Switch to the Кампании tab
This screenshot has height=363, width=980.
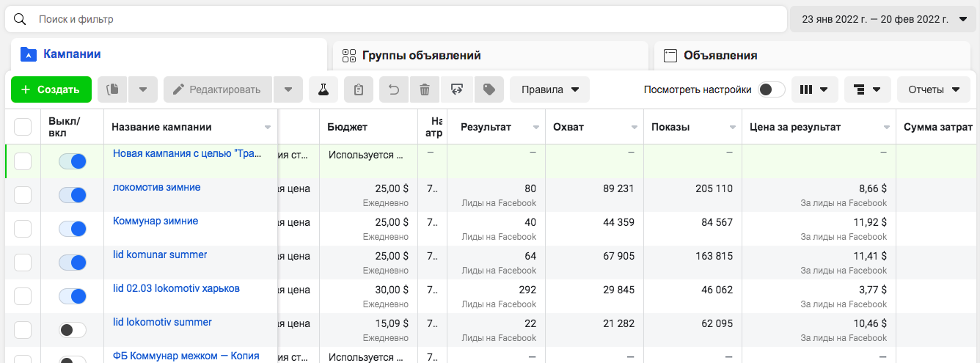(x=169, y=54)
